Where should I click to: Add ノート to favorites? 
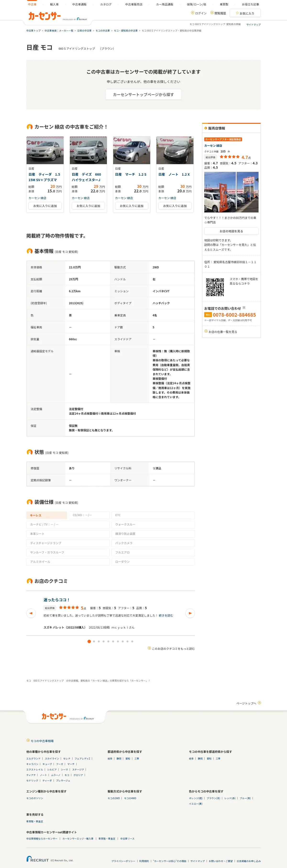point(175,206)
